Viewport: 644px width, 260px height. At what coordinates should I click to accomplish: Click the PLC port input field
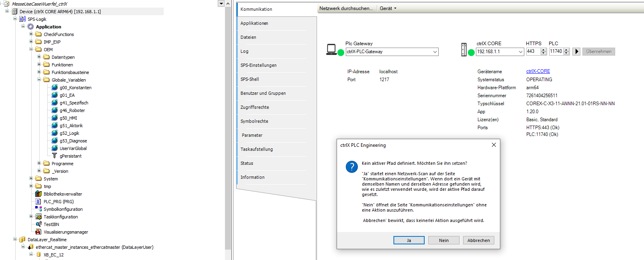tap(556, 51)
